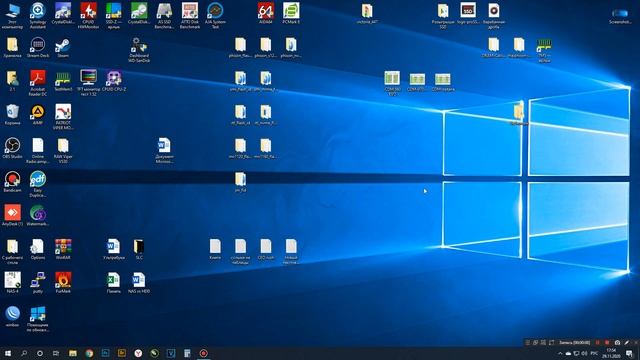Viewport: 640px width, 360px height.
Task: Launch Steam from the desktop
Action: pos(63,47)
